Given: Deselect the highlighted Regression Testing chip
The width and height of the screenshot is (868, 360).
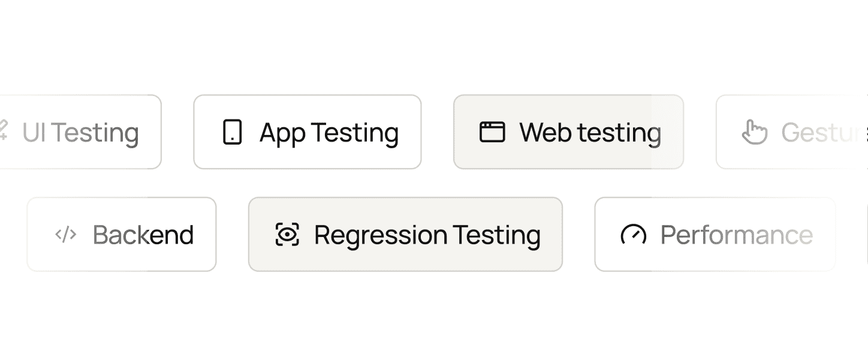Looking at the screenshot, I should [x=405, y=234].
